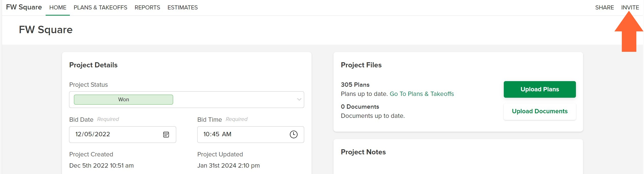Click the Upload Documents button
Image resolution: width=644 pixels, height=174 pixels.
pyautogui.click(x=539, y=111)
